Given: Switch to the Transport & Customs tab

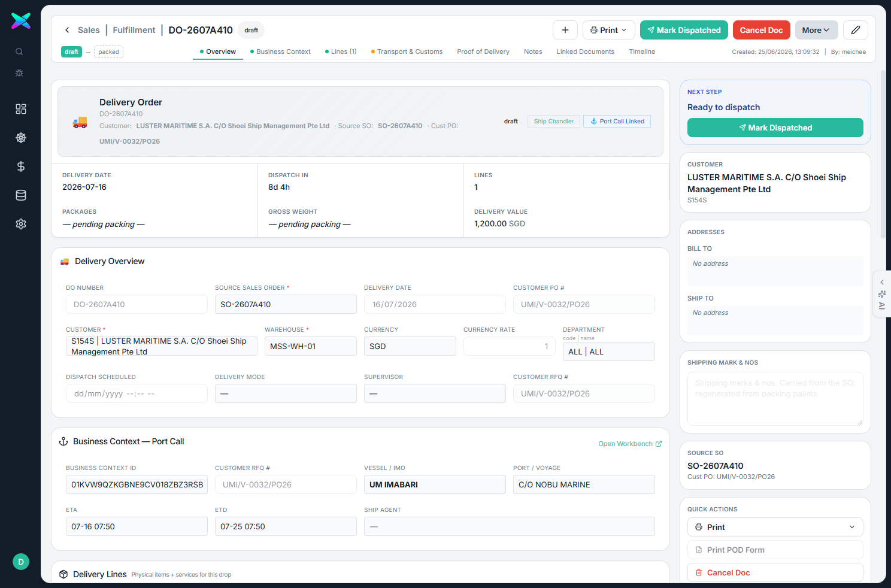Looking at the screenshot, I should tap(407, 51).
